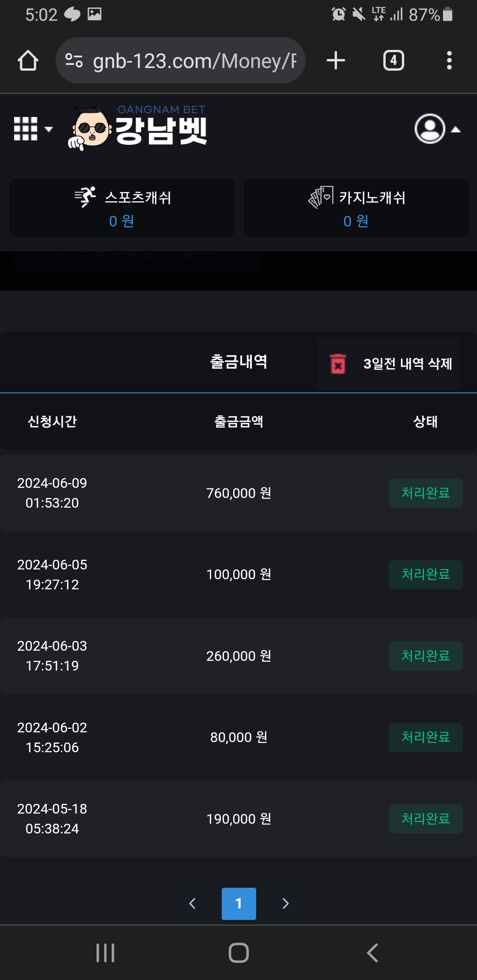477x980 pixels.
Task: Collapse the arrow beside profile icon
Action: tap(456, 129)
